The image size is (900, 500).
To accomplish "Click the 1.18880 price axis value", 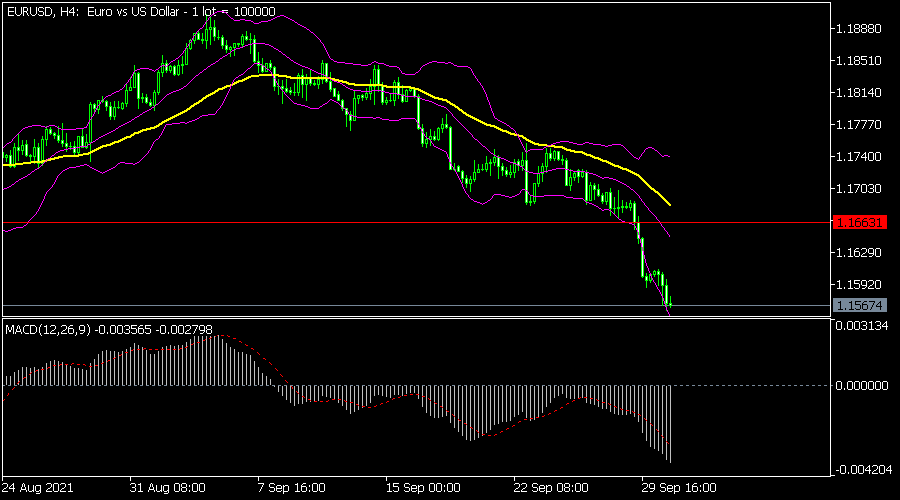I will click(859, 29).
